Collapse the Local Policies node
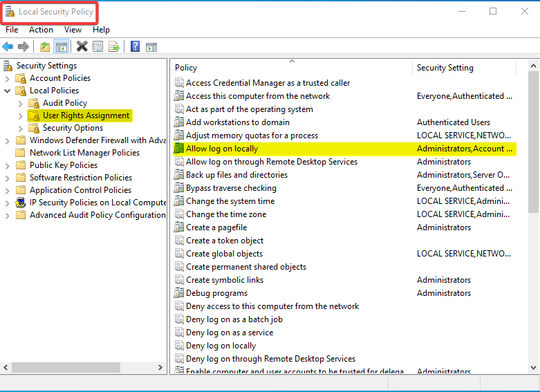The image size is (540, 392). [x=7, y=91]
